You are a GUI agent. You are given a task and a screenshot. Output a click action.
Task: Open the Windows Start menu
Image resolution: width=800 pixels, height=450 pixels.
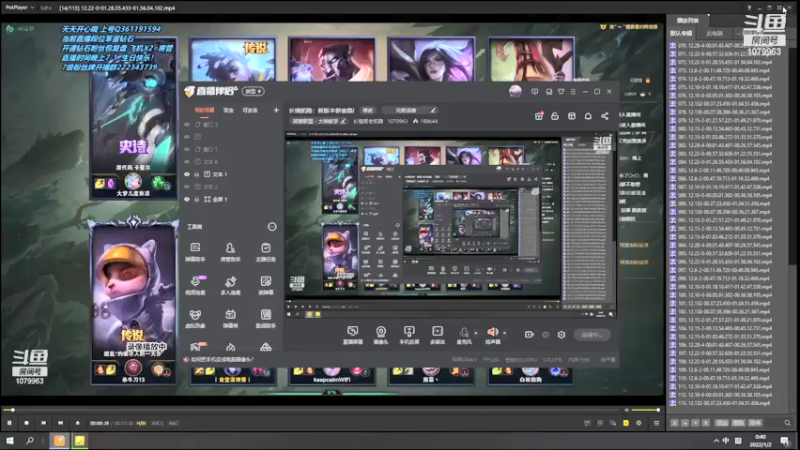pos(9,440)
